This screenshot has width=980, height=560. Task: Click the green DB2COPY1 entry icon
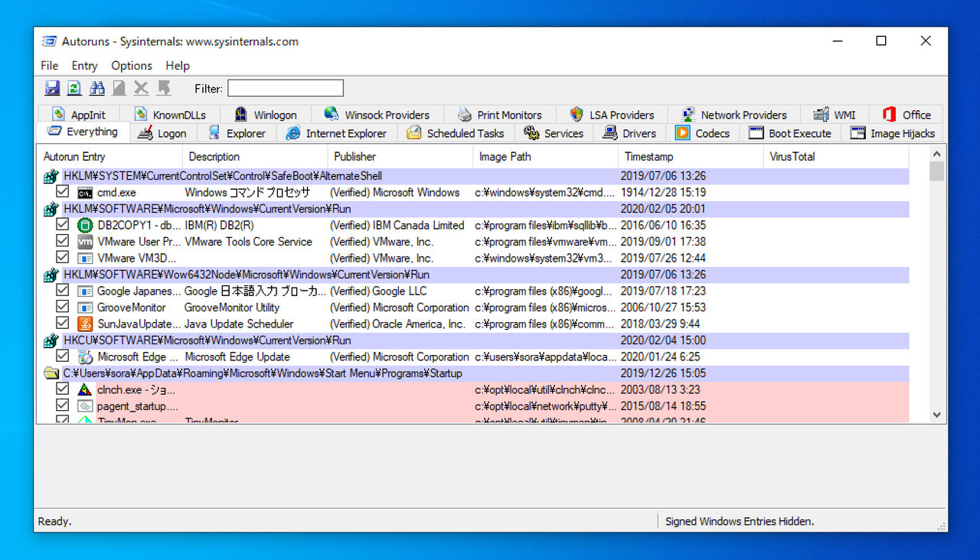85,226
